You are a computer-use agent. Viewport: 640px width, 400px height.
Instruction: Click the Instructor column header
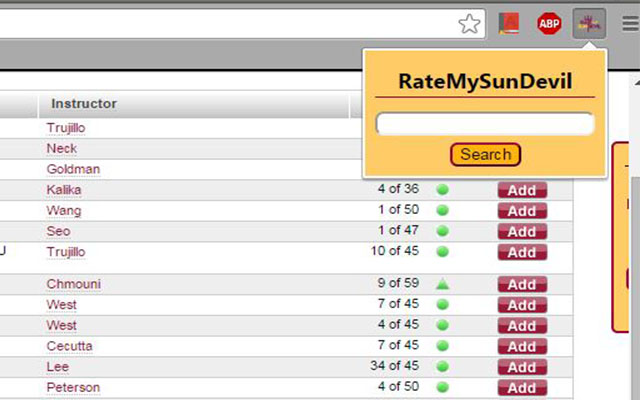click(194, 104)
